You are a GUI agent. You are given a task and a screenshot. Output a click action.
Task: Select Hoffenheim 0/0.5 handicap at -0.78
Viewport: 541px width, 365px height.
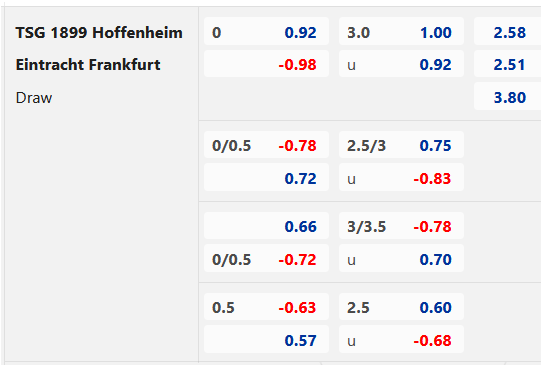(x=266, y=145)
